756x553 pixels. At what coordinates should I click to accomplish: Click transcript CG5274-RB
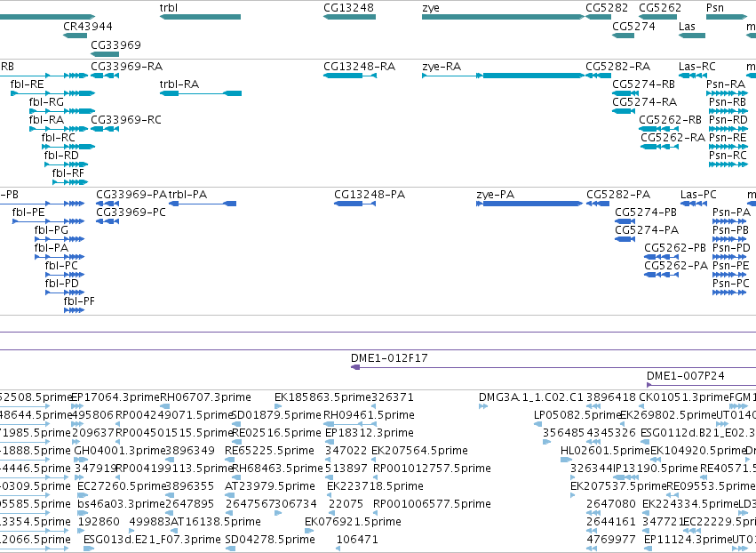(625, 93)
